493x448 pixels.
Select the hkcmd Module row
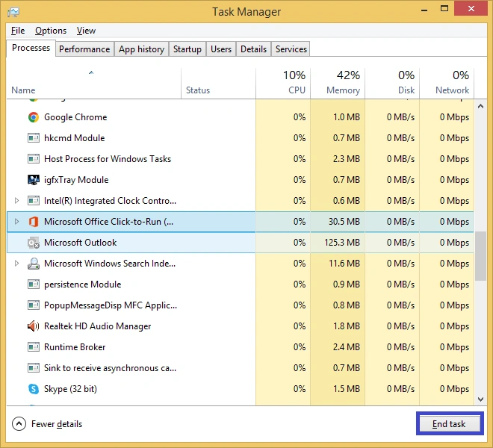click(241, 138)
